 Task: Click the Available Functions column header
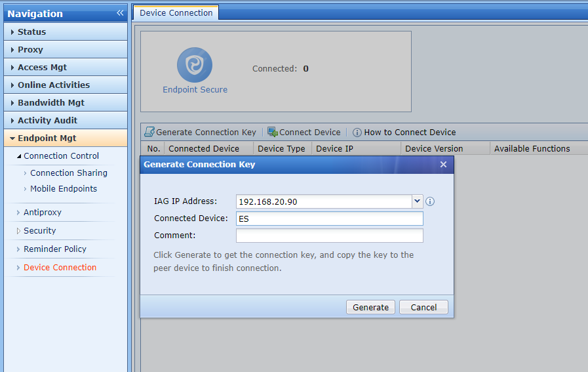point(539,149)
